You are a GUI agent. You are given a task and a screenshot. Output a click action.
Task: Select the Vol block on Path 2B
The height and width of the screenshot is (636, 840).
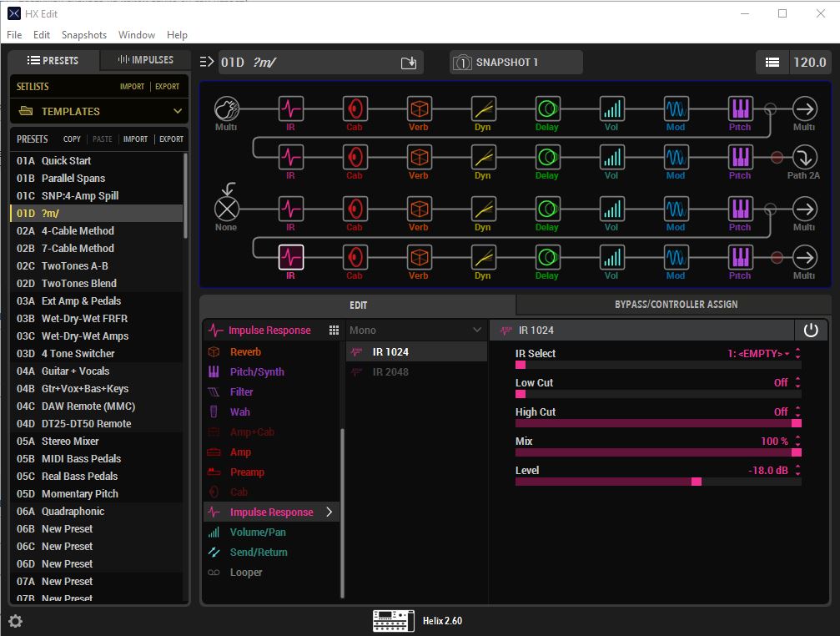coord(611,258)
